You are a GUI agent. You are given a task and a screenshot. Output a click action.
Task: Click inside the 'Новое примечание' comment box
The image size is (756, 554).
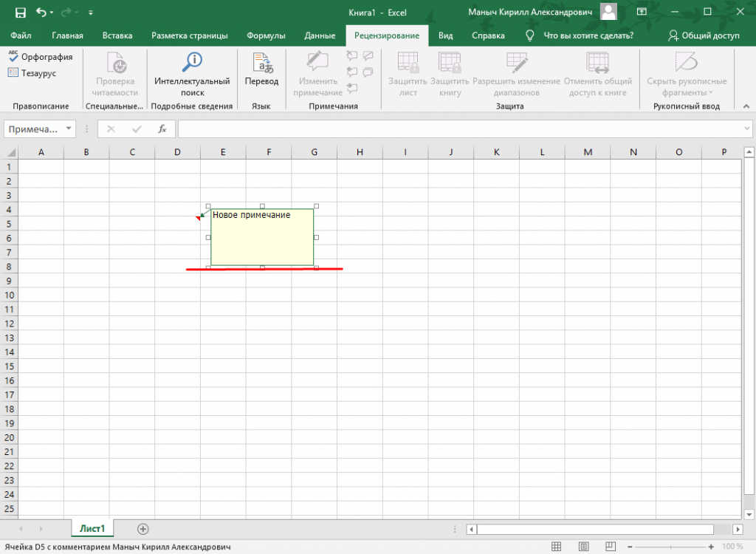pos(262,237)
